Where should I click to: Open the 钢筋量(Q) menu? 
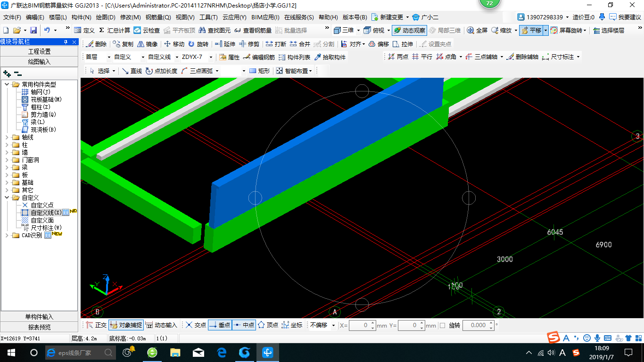tap(158, 17)
